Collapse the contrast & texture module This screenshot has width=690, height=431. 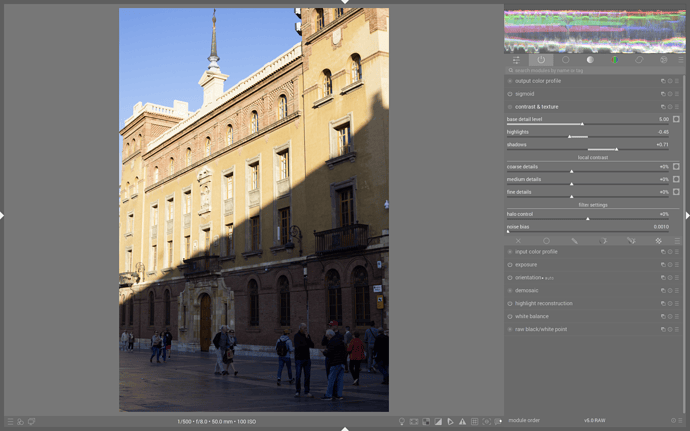click(536, 107)
